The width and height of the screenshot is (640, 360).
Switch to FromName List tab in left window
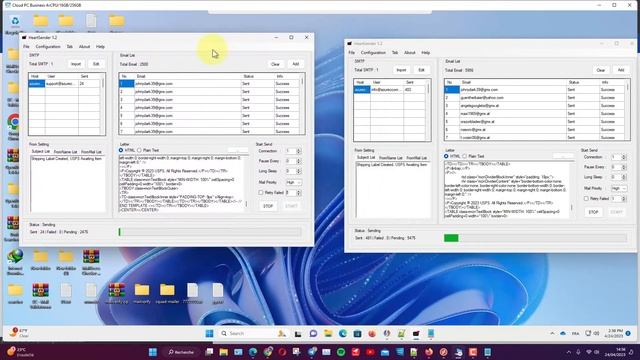65,151
